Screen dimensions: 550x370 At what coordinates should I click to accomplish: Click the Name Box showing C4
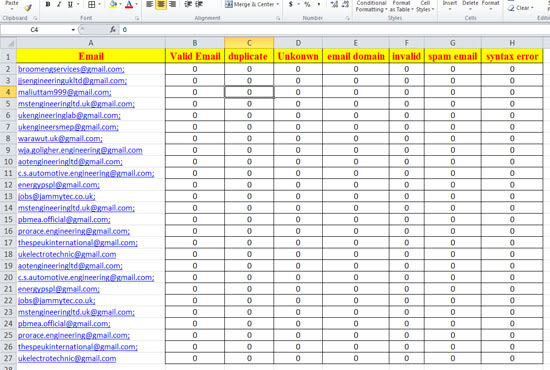click(35, 30)
